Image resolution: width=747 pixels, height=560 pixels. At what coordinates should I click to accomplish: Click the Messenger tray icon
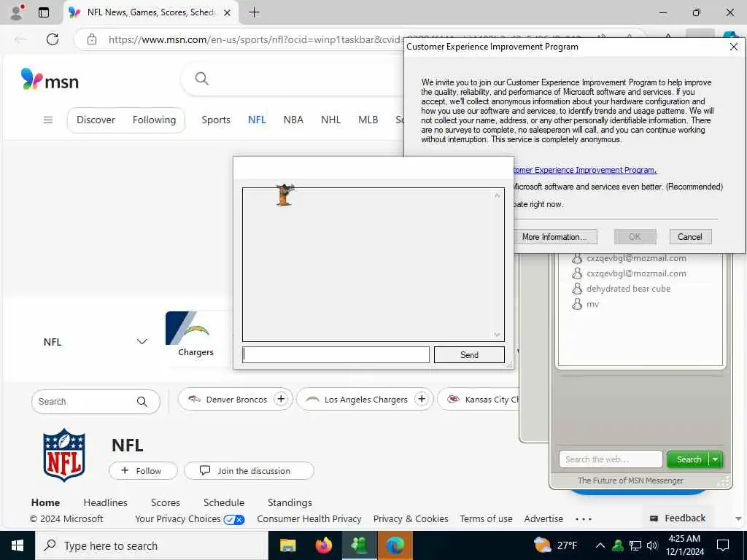pyautogui.click(x=618, y=545)
